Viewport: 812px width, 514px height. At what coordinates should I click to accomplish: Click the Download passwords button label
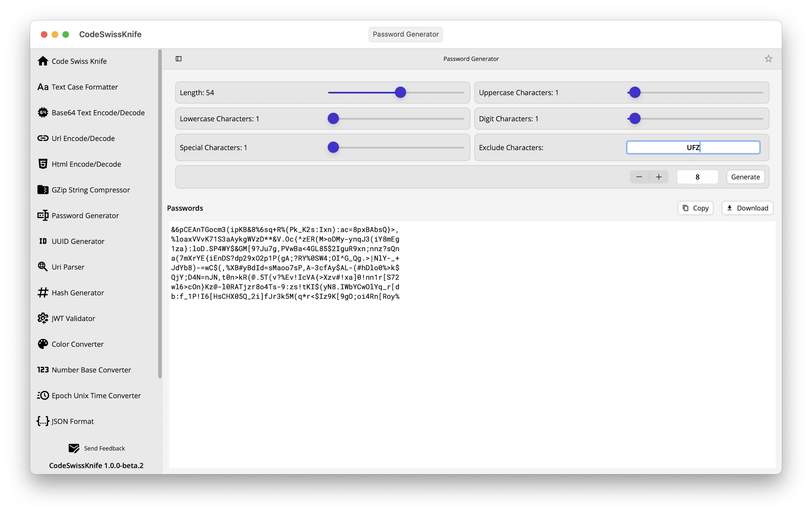point(752,208)
